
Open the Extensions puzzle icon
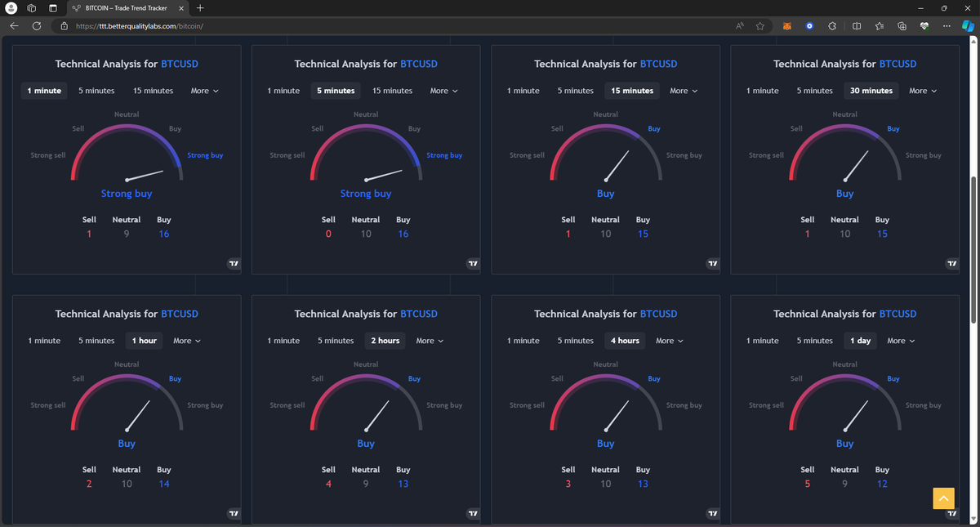tap(832, 26)
